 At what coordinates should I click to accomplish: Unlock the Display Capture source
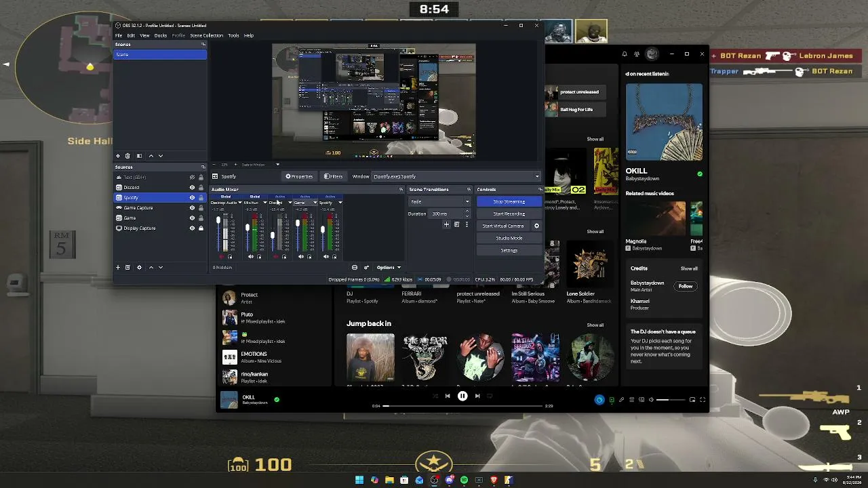[x=201, y=228]
